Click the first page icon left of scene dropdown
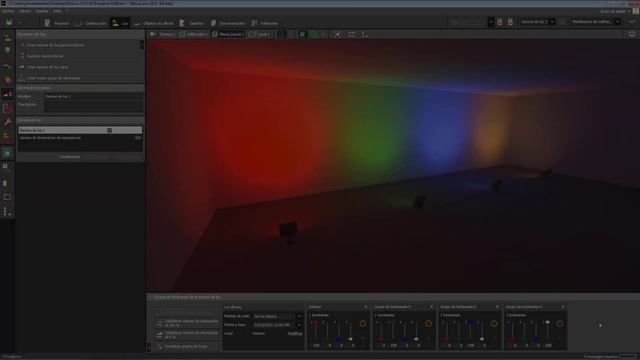This screenshot has width=640, height=360. pos(500,22)
